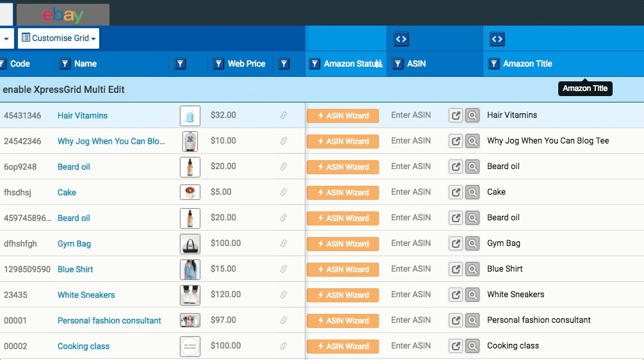
Task: Click the external link icon in Cooking class row
Action: pyautogui.click(x=456, y=346)
